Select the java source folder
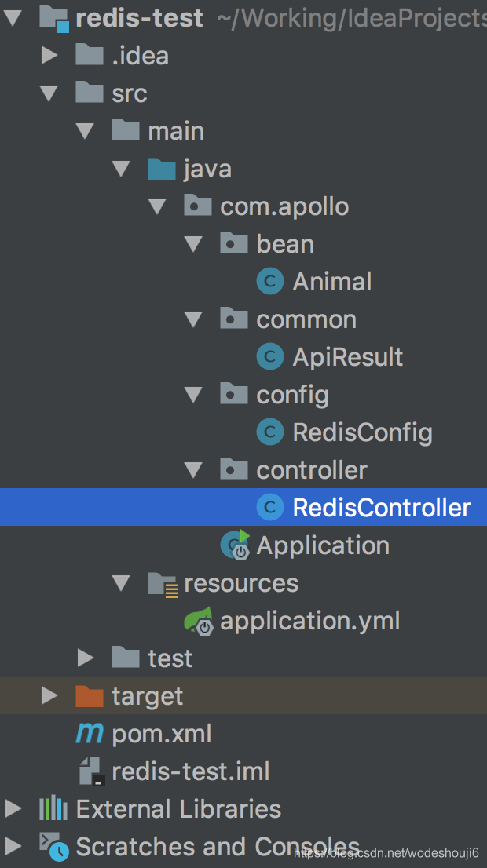The width and height of the screenshot is (487, 868). click(x=207, y=169)
